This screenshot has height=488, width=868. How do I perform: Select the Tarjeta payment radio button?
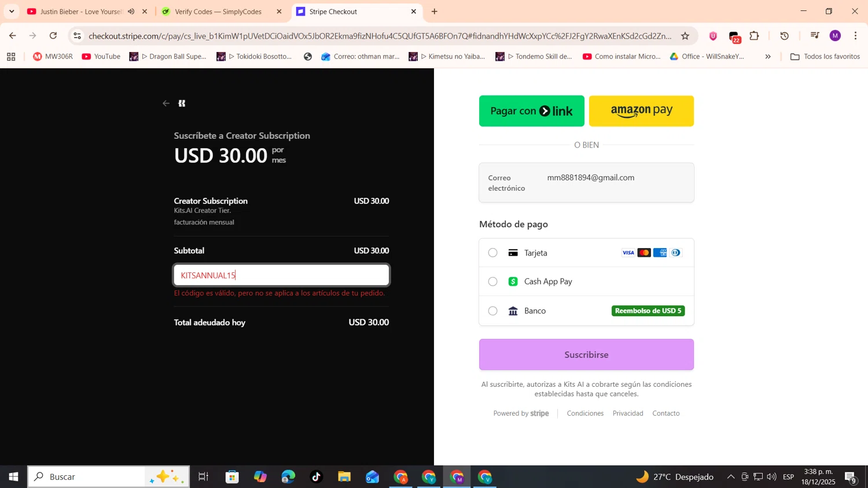492,253
